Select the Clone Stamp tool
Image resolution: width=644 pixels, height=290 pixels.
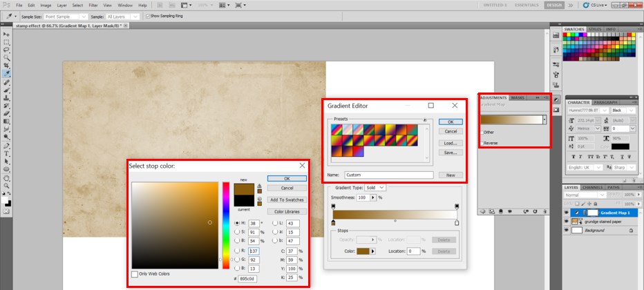[x=6, y=98]
